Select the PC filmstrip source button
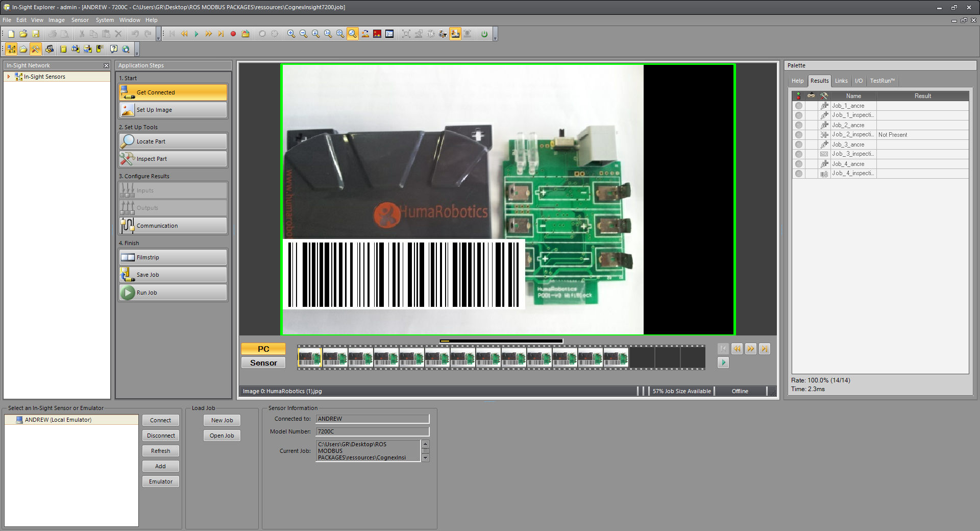980x531 pixels. coord(263,349)
